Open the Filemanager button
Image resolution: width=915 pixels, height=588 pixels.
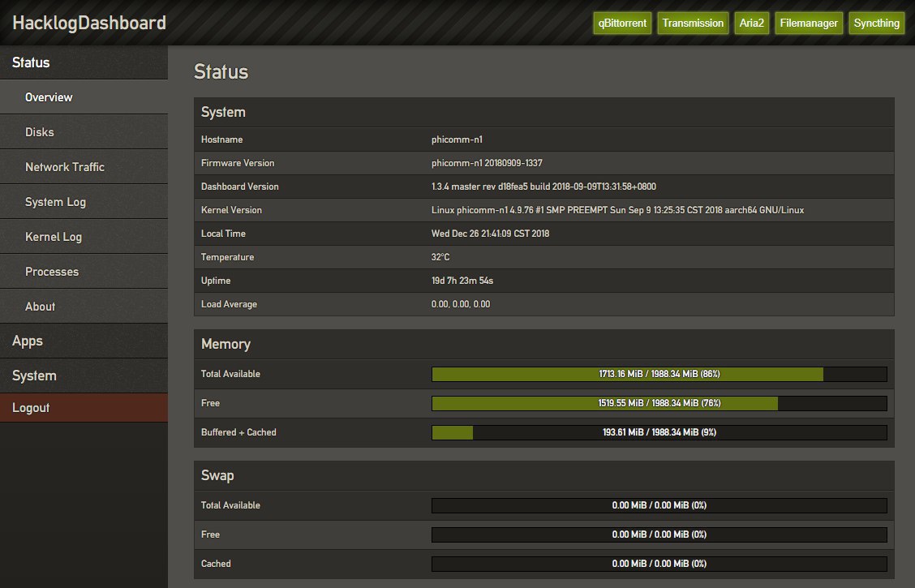point(808,23)
